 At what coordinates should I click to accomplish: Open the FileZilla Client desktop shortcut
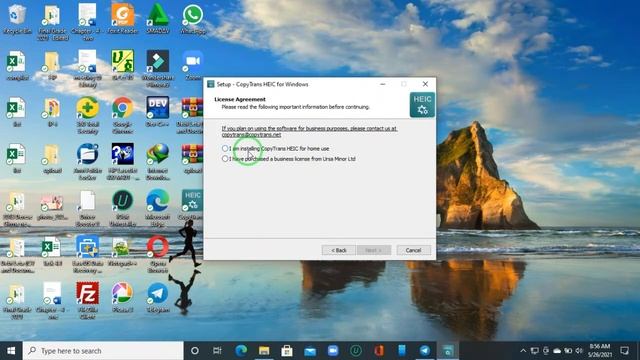[x=87, y=301]
